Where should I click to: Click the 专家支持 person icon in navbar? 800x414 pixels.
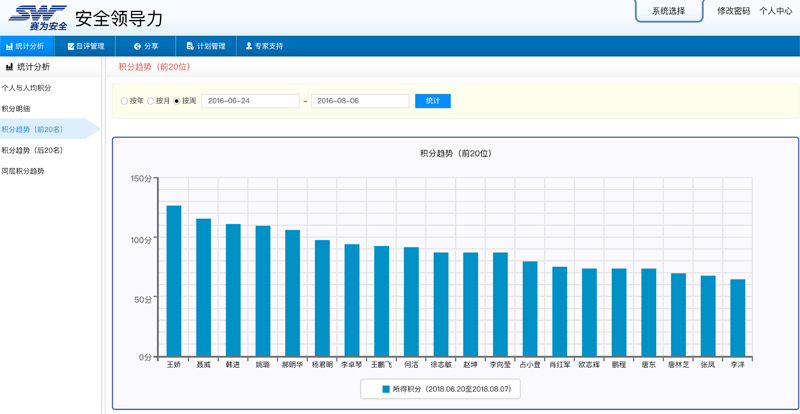click(x=249, y=46)
